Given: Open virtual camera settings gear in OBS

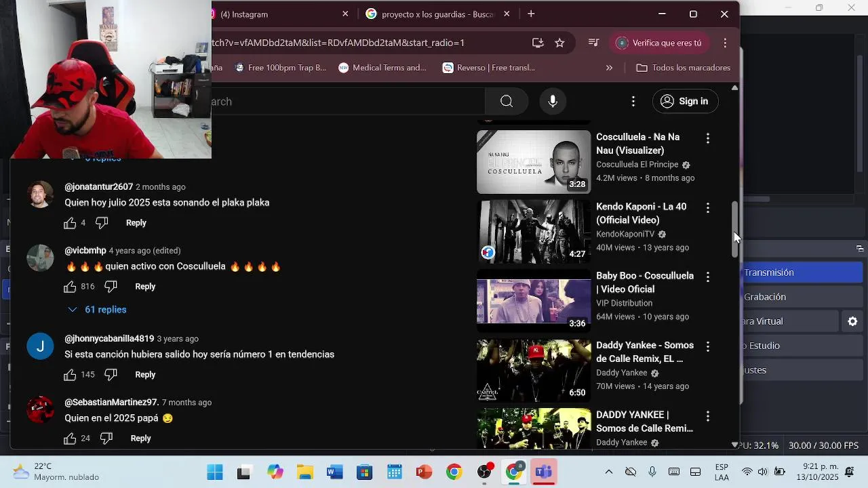Looking at the screenshot, I should [853, 321].
